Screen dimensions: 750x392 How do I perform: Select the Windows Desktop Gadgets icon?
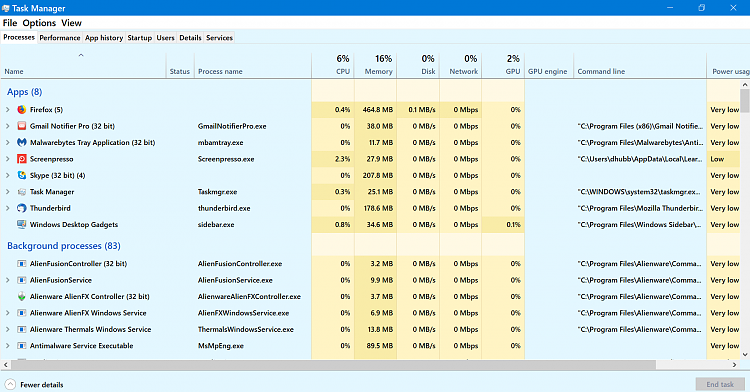[x=22, y=224]
